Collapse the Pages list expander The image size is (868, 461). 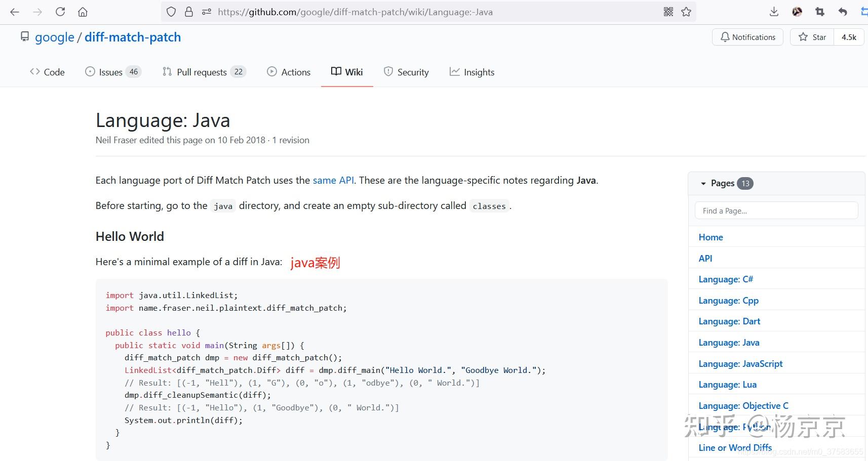click(x=703, y=184)
